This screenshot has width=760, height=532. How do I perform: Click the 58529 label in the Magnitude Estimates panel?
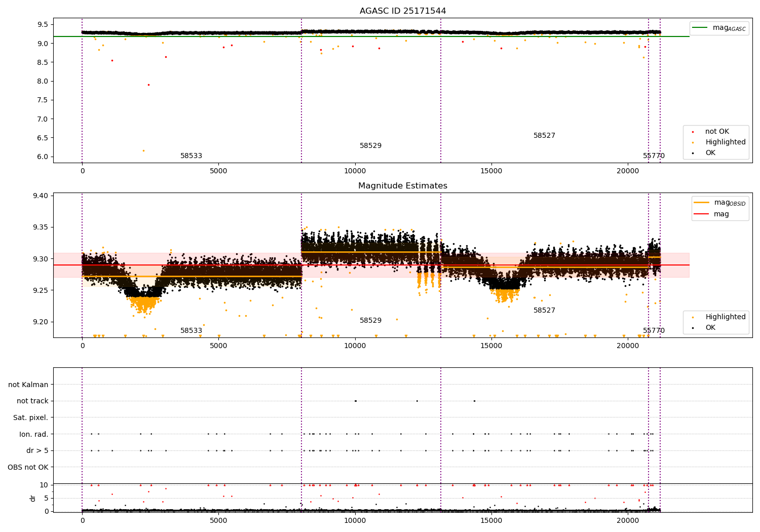tap(370, 321)
